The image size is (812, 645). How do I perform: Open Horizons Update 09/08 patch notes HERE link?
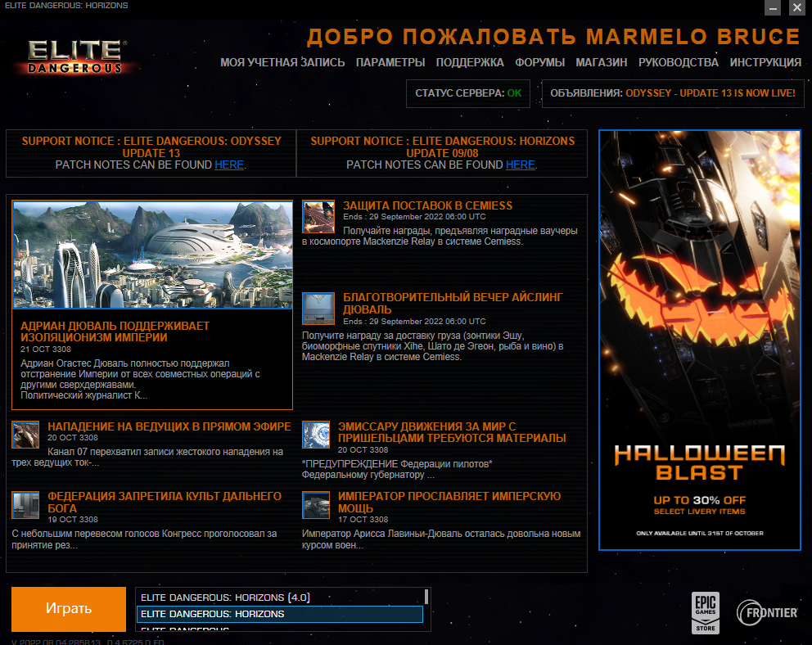520,165
